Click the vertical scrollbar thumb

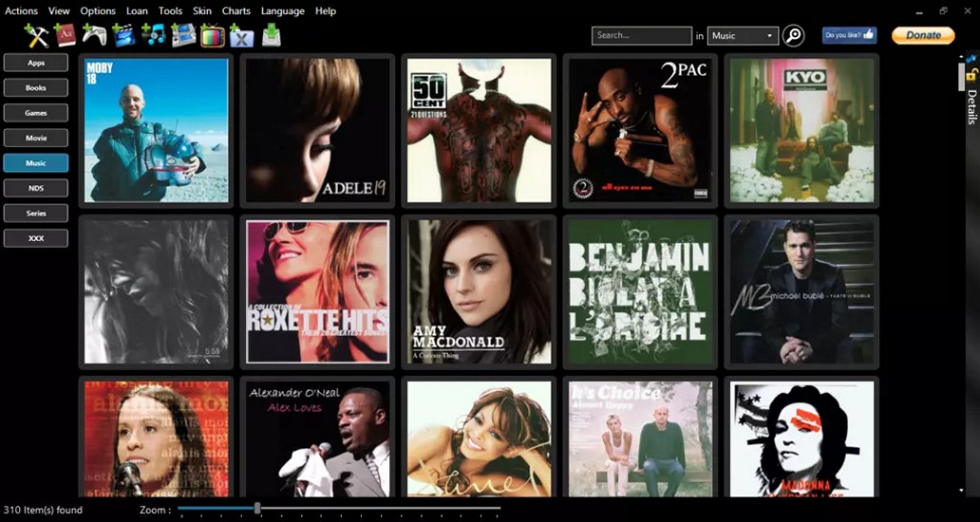961,76
